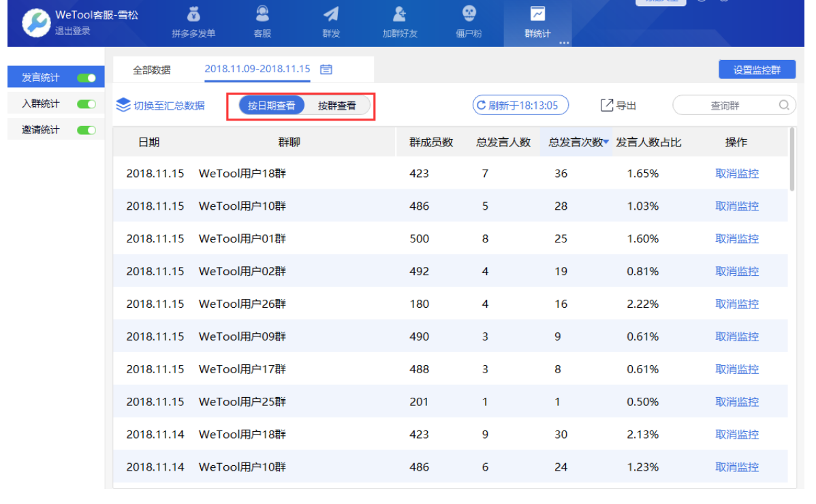Click the WeTool客服-雪松 account name

tap(97, 14)
